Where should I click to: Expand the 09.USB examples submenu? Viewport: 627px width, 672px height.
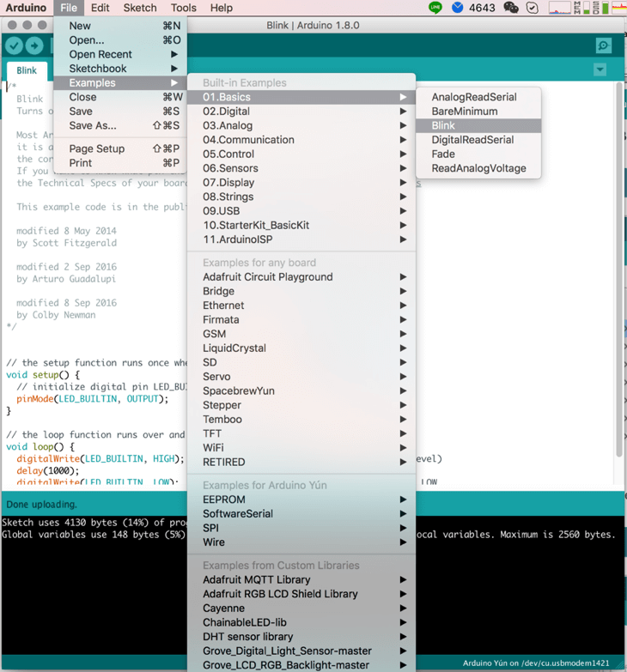click(301, 211)
